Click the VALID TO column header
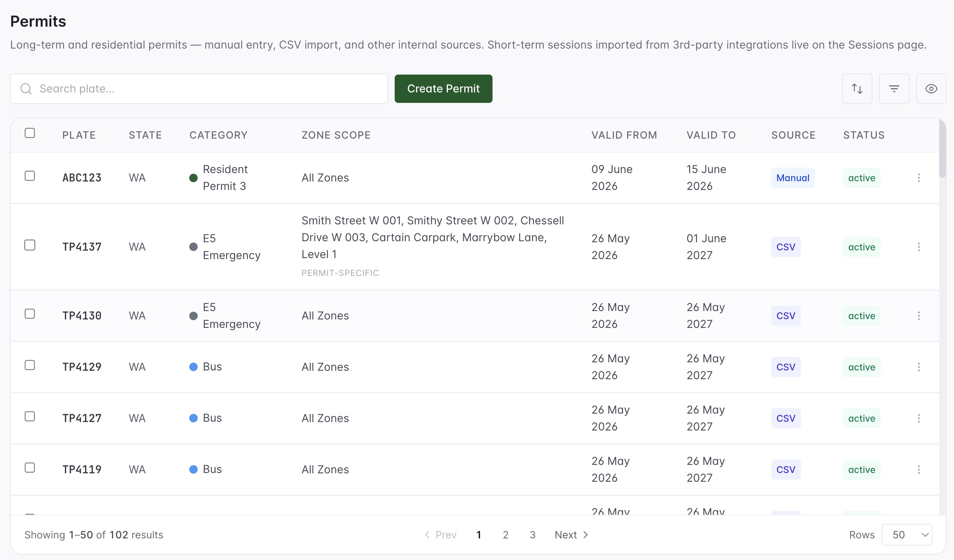 point(711,135)
